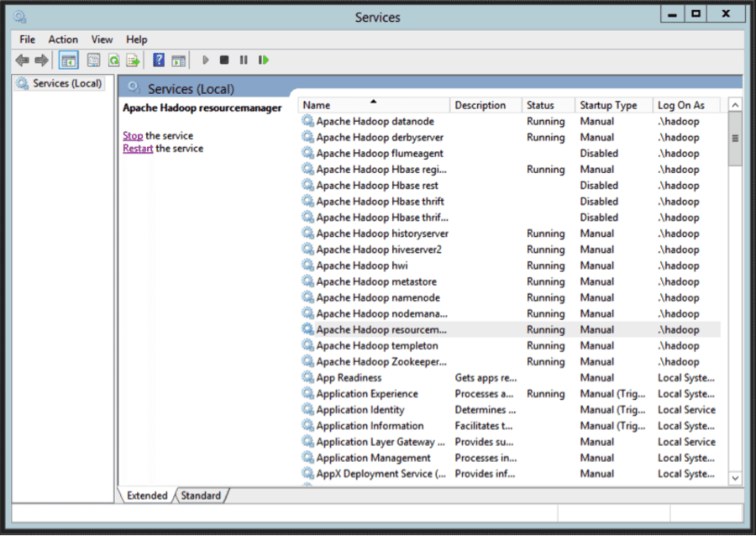756x536 pixels.
Task: Select AppX Deployment Service row
Action: [x=509, y=473]
